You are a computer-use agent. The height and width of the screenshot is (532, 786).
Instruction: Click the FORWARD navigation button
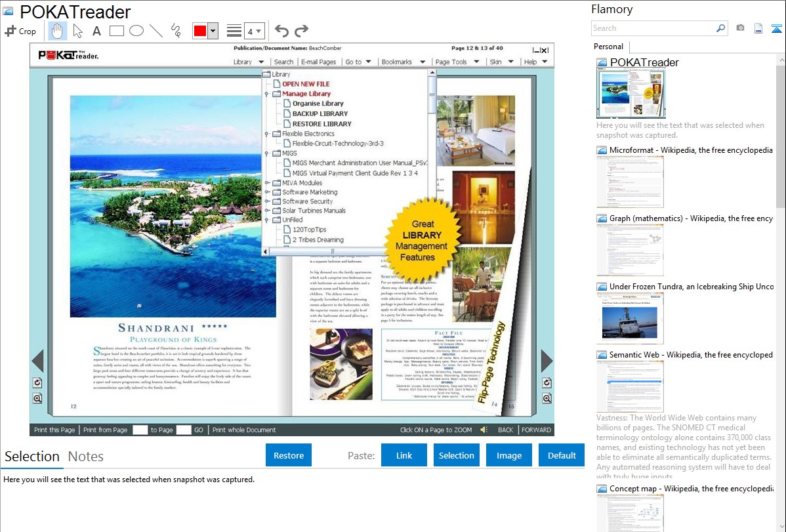(x=536, y=430)
